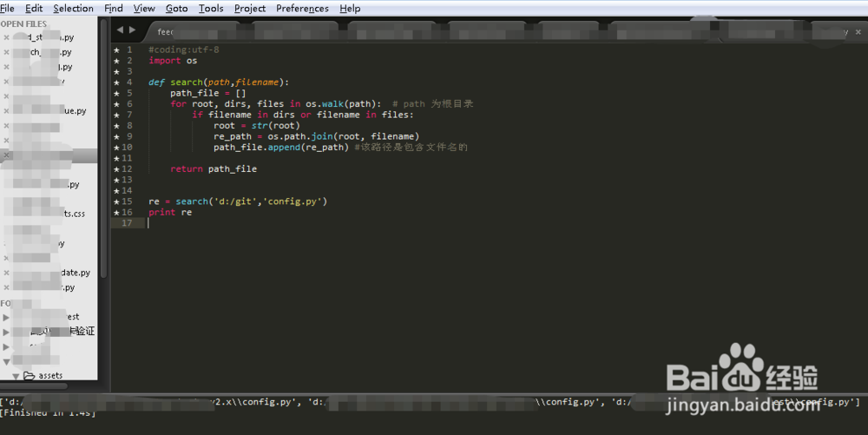Open the Find menu

tap(114, 9)
